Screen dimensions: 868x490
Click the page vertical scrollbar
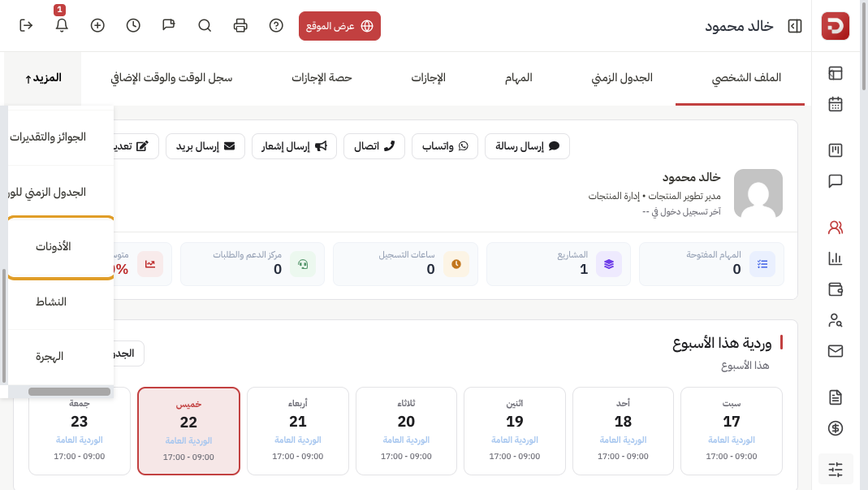coord(864,46)
